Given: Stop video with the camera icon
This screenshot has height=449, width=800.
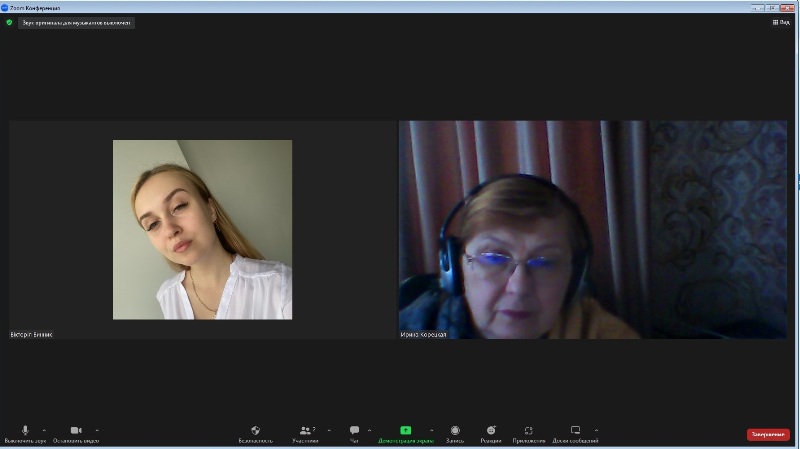Looking at the screenshot, I should pos(76,434).
